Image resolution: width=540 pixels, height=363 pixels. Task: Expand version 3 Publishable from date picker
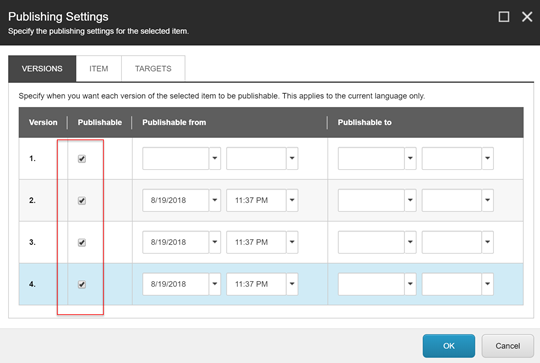[x=215, y=242]
